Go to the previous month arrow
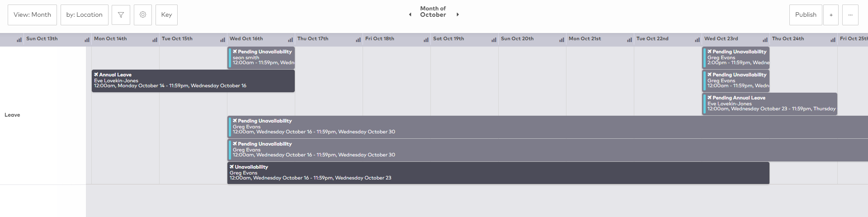 pyautogui.click(x=410, y=14)
